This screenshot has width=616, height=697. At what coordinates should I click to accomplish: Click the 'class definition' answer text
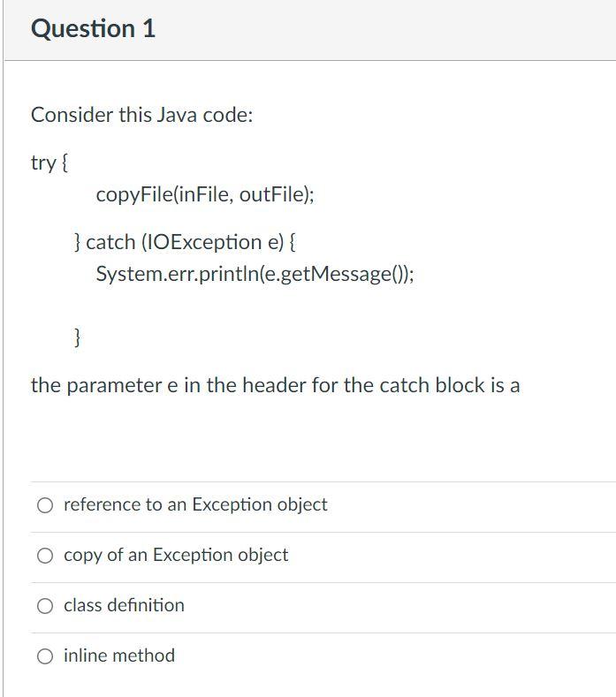(124, 605)
